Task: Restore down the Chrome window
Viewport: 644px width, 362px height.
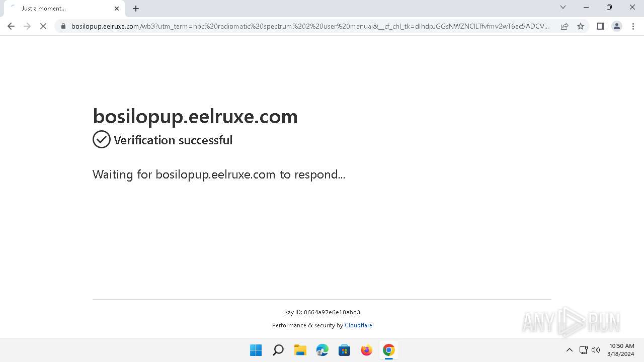Action: pyautogui.click(x=609, y=7)
